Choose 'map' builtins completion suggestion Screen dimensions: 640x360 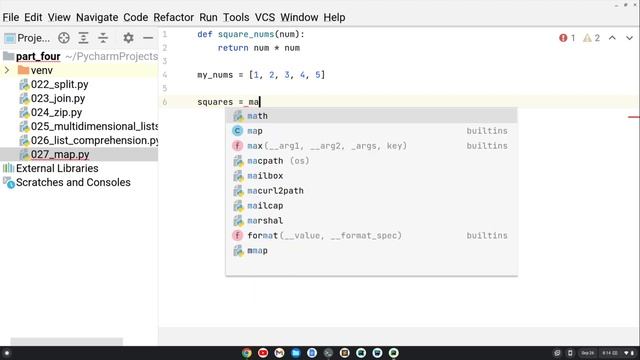(371, 131)
